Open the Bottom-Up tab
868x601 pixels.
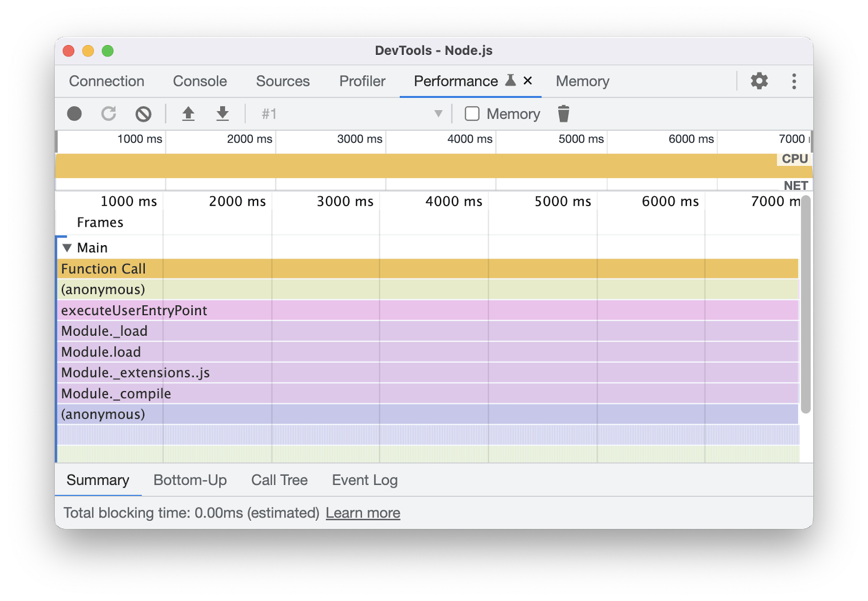(190, 480)
